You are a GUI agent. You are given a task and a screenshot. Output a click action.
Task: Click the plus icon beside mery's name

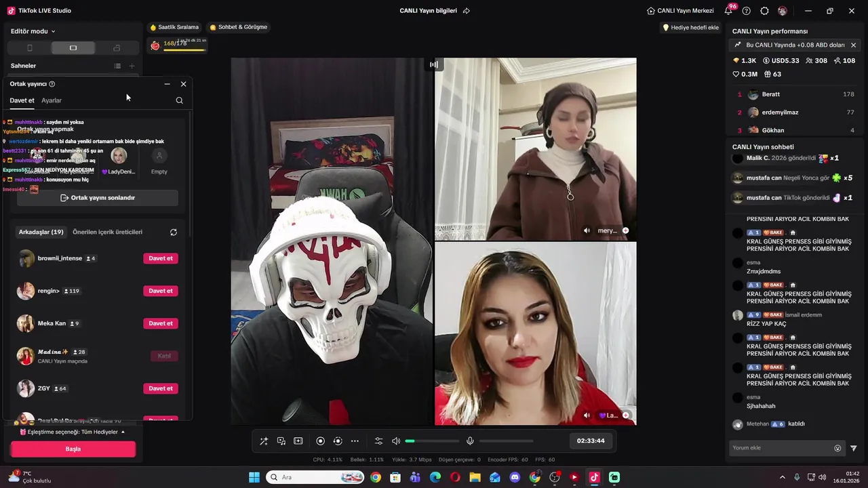point(625,230)
